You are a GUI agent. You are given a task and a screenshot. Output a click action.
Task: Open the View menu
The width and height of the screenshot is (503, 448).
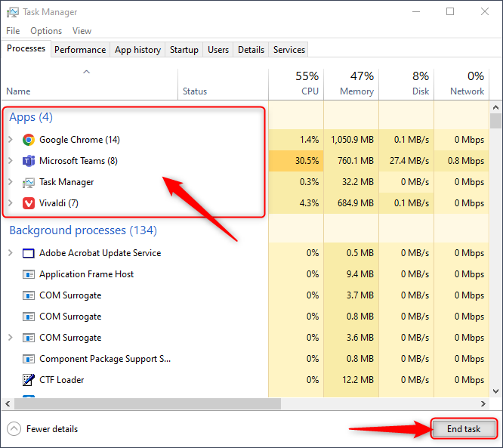point(82,31)
